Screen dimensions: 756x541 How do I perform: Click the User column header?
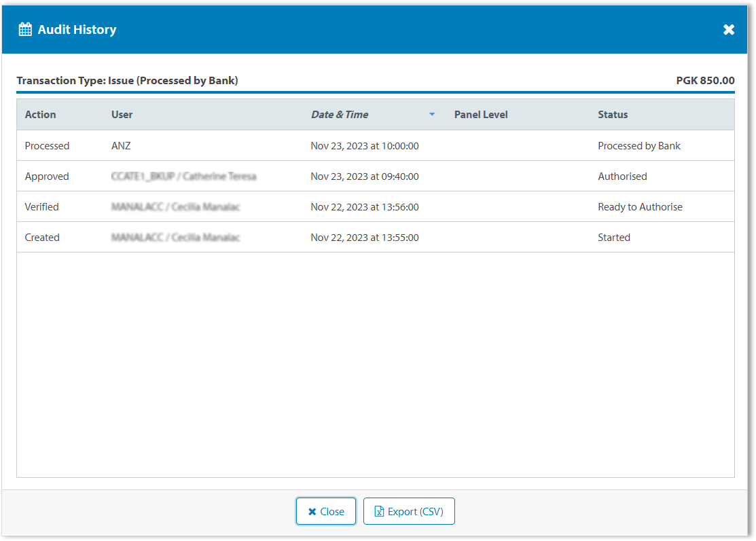pyautogui.click(x=122, y=115)
